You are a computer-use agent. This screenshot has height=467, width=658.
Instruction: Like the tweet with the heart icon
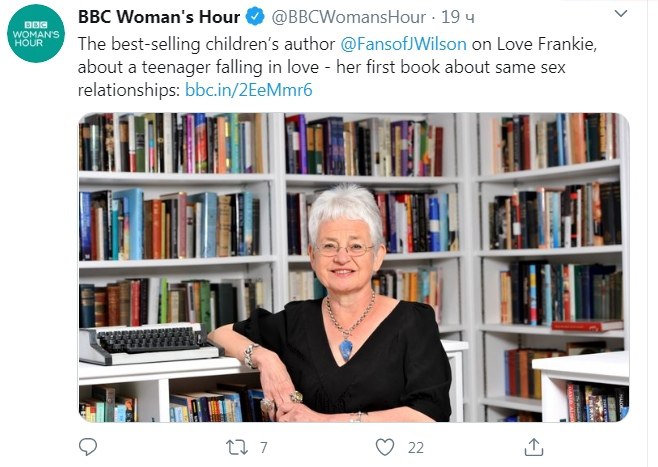(x=384, y=447)
